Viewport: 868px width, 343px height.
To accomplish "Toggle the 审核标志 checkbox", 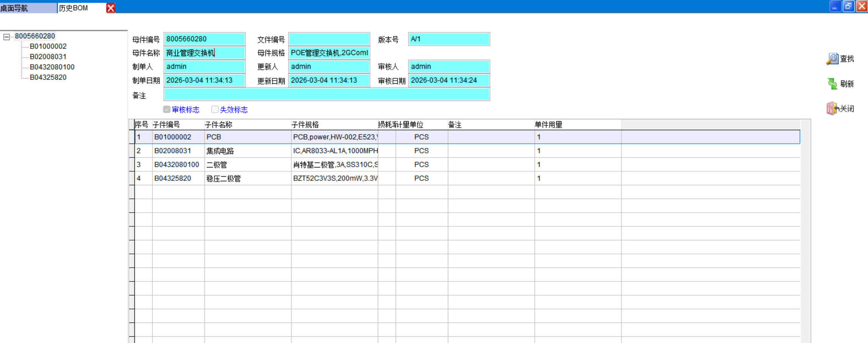I will [x=167, y=110].
